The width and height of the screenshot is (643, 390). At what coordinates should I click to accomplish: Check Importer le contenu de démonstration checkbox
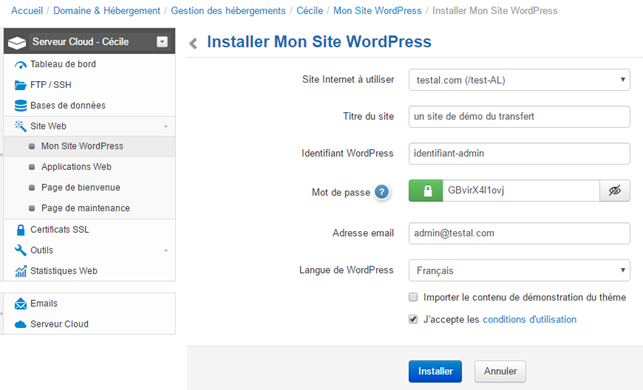click(413, 297)
